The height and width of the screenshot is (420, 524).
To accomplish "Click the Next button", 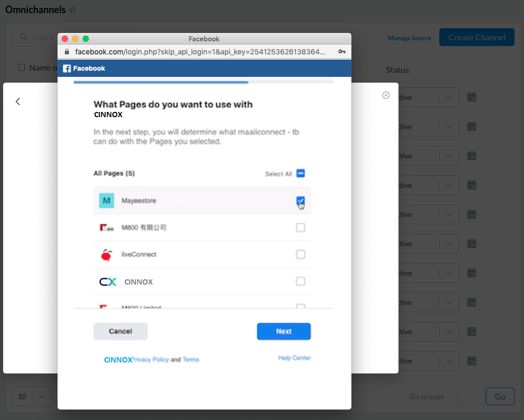I will pyautogui.click(x=284, y=332).
